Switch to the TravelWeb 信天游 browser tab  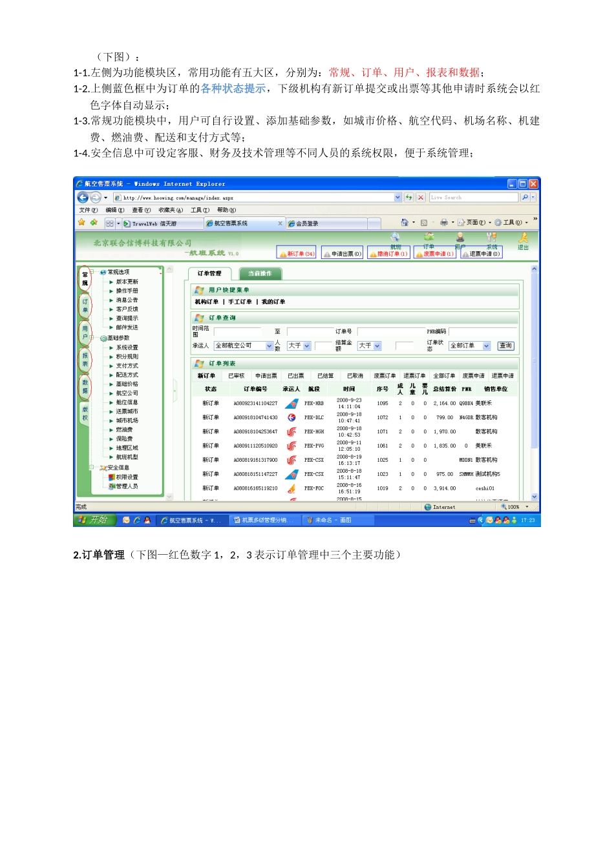point(163,223)
